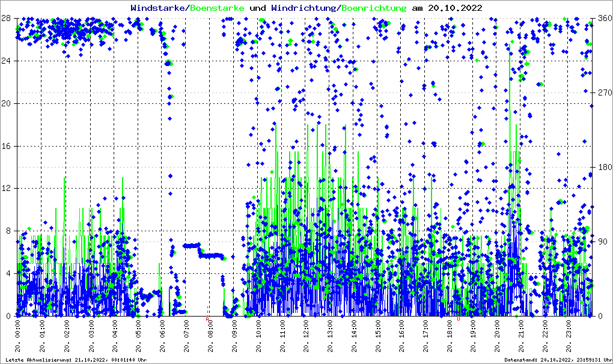This screenshot has height=364, width=613.
Task: Click time axis label '11:00'
Action: (x=282, y=330)
